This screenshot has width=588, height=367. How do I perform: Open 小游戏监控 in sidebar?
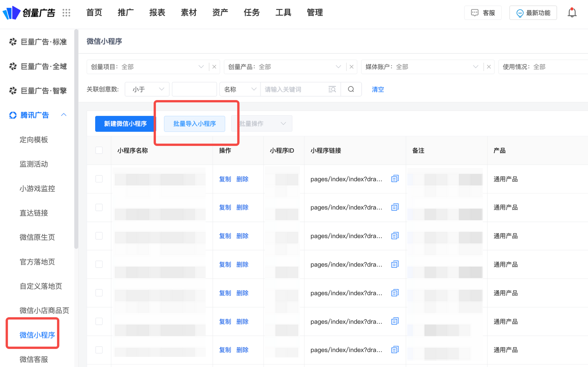point(37,189)
